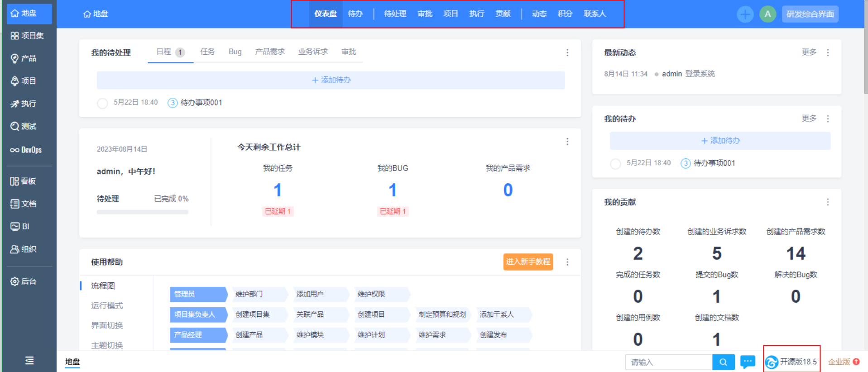Open the 测试 (Test) sidebar icon
This screenshot has width=868, height=372.
click(x=15, y=126)
